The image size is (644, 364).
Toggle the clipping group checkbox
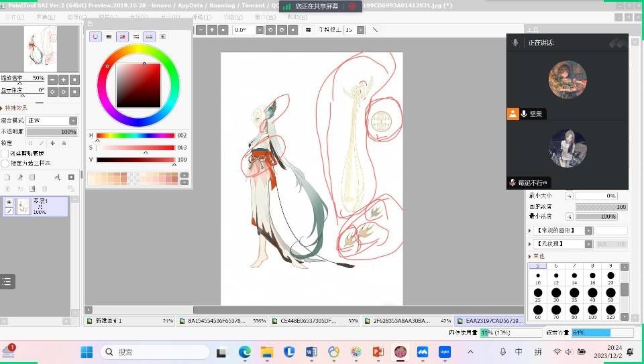[5, 153]
